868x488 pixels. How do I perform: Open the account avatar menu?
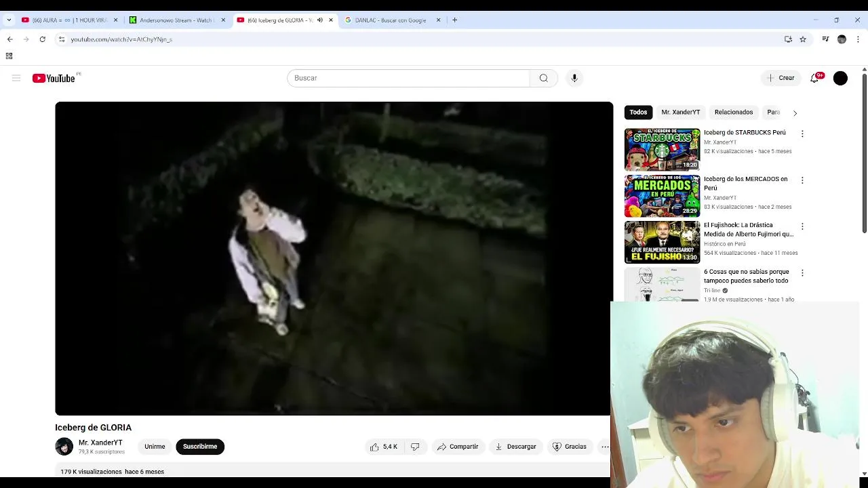(x=840, y=78)
